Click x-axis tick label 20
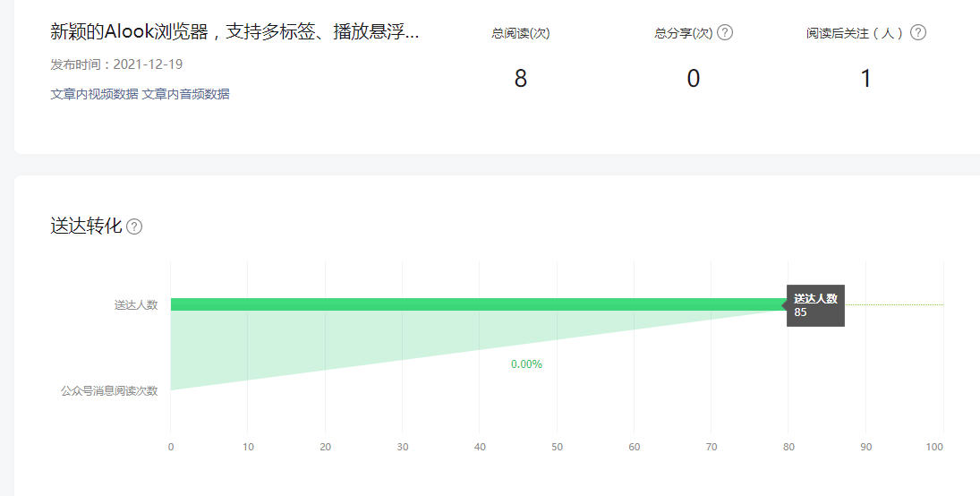The height and width of the screenshot is (496, 980). [x=325, y=447]
